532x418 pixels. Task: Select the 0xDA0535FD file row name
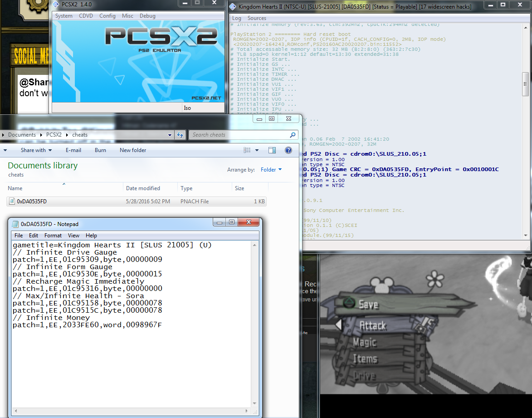(32, 202)
